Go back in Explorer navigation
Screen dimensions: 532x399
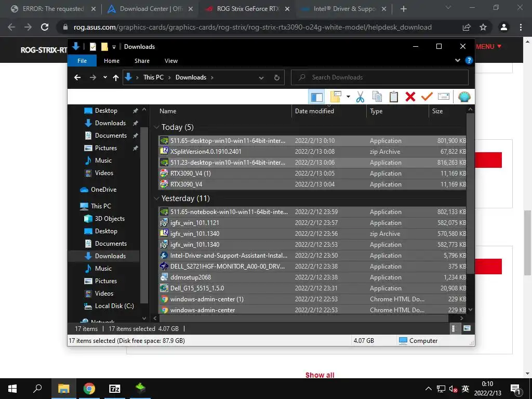pos(77,78)
